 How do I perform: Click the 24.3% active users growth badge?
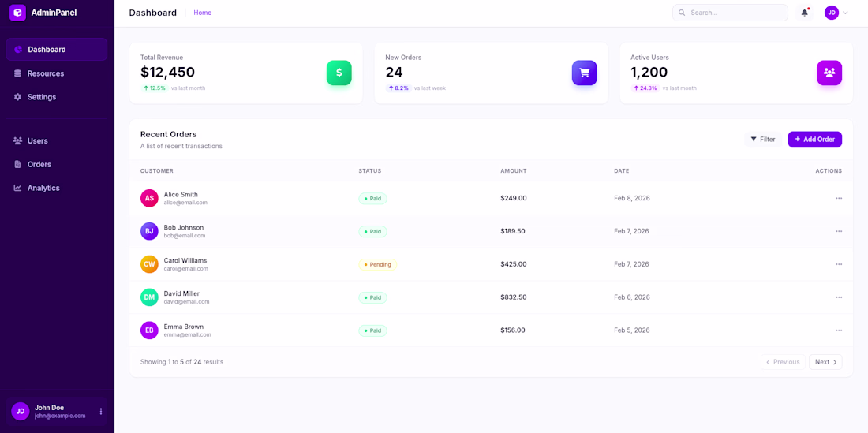[645, 88]
